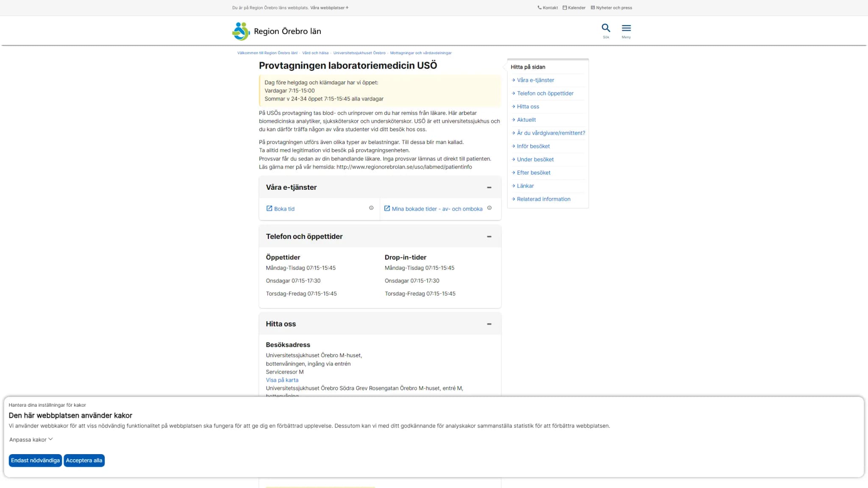The width and height of the screenshot is (868, 488).
Task: Click Den här webbplatsen använder kakor heading
Action: (70, 416)
